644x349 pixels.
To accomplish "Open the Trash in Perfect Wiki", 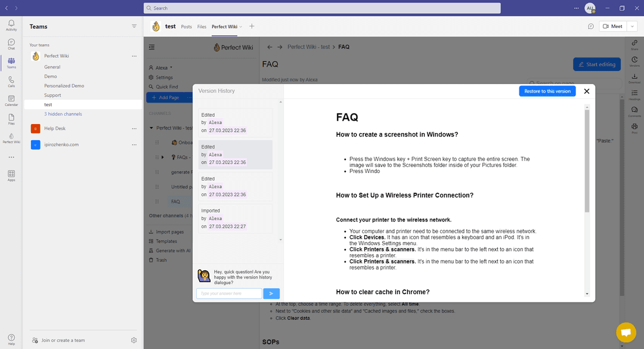I will coord(159,260).
